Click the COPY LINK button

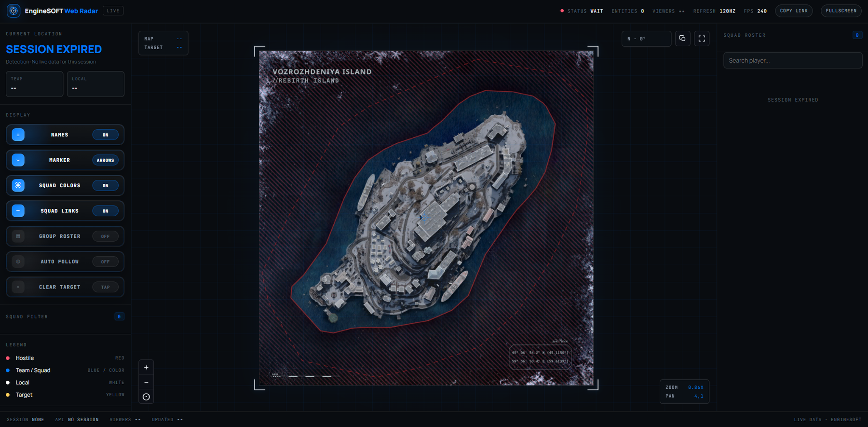pyautogui.click(x=794, y=11)
